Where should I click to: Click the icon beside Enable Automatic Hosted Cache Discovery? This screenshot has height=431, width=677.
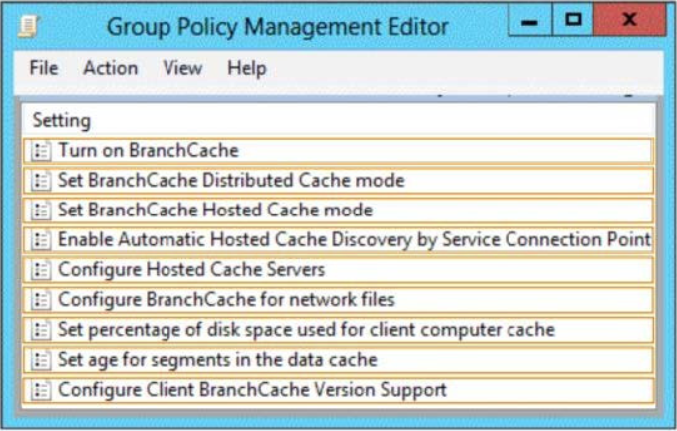point(41,240)
